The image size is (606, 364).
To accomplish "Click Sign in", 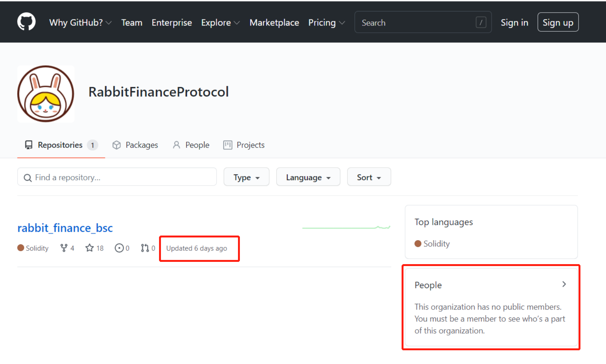I will [514, 22].
